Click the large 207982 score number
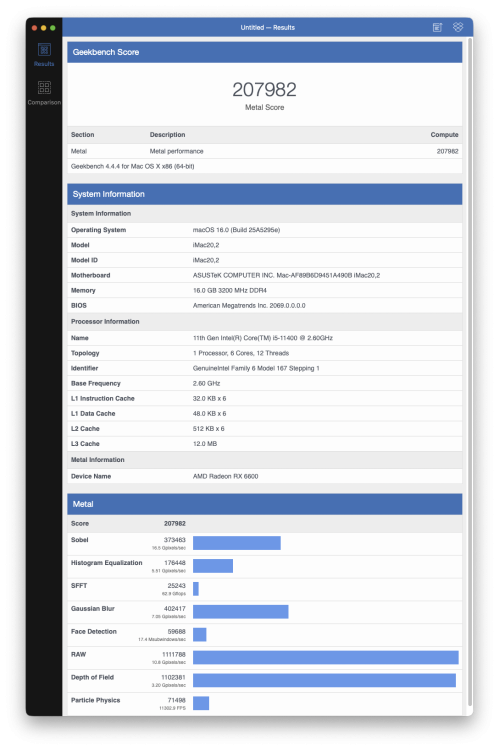The height and width of the screenshot is (750, 499). (x=265, y=89)
